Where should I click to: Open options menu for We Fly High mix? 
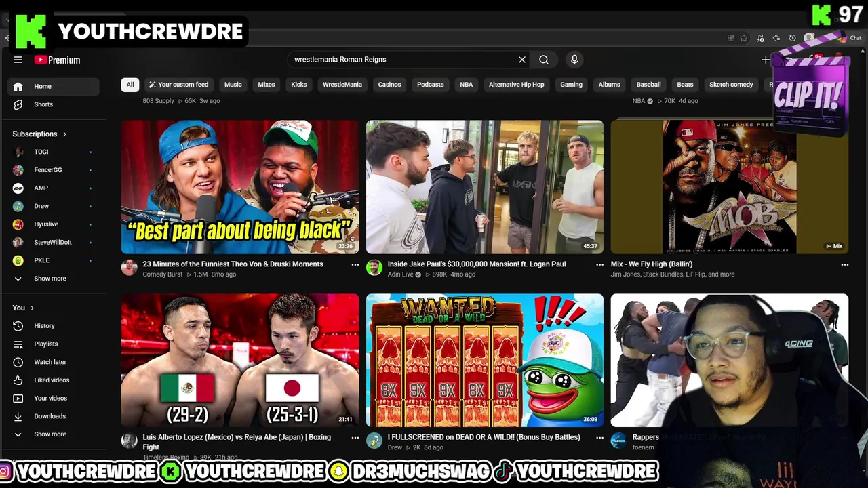pyautogui.click(x=844, y=265)
